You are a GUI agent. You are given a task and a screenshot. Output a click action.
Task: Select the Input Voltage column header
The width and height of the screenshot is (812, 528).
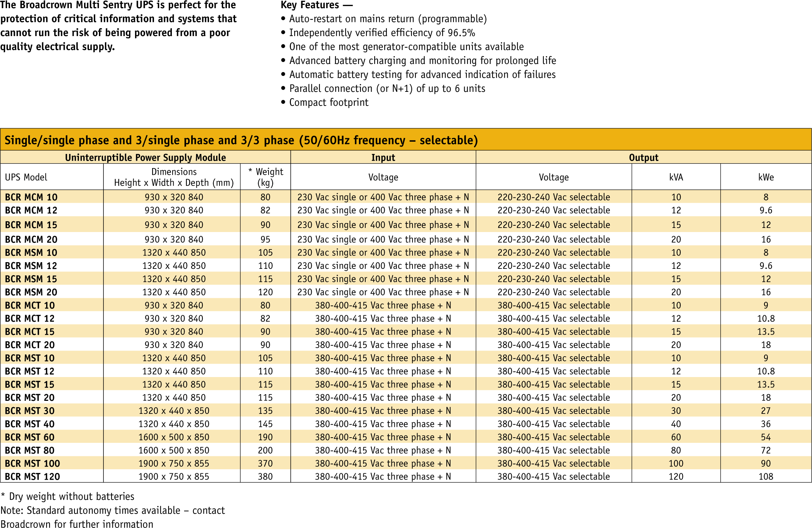(x=383, y=177)
